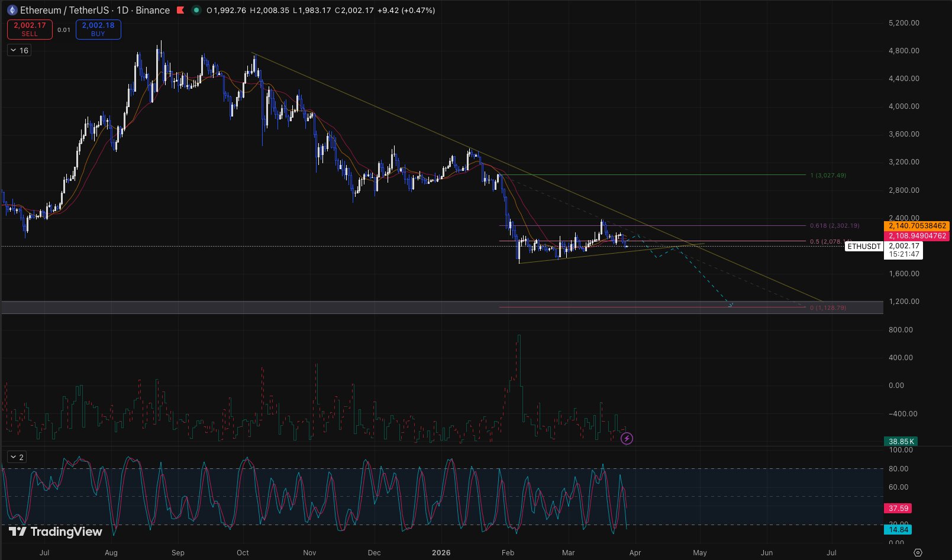Click the Ethereum logo icon beside the symbol name
The height and width of the screenshot is (560, 952).
pyautogui.click(x=12, y=10)
